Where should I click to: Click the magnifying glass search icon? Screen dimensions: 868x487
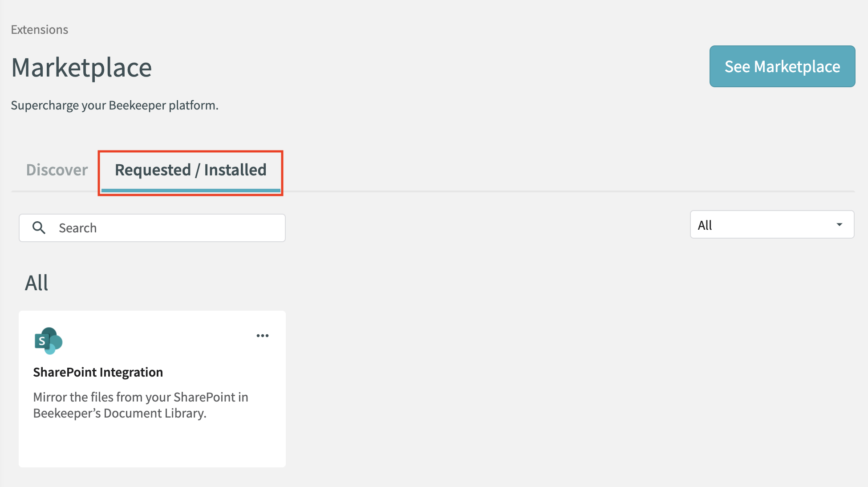pyautogui.click(x=39, y=228)
